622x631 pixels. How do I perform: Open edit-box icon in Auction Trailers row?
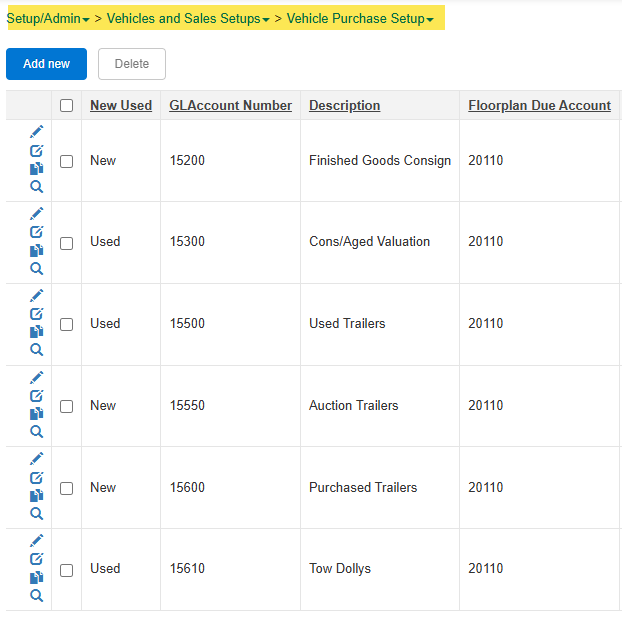[x=37, y=396]
